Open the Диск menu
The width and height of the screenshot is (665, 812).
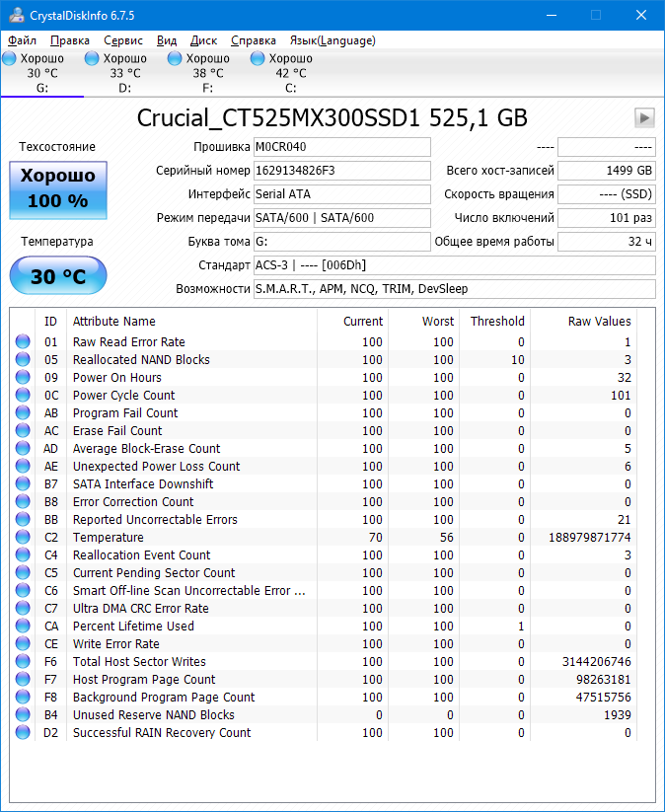(203, 40)
